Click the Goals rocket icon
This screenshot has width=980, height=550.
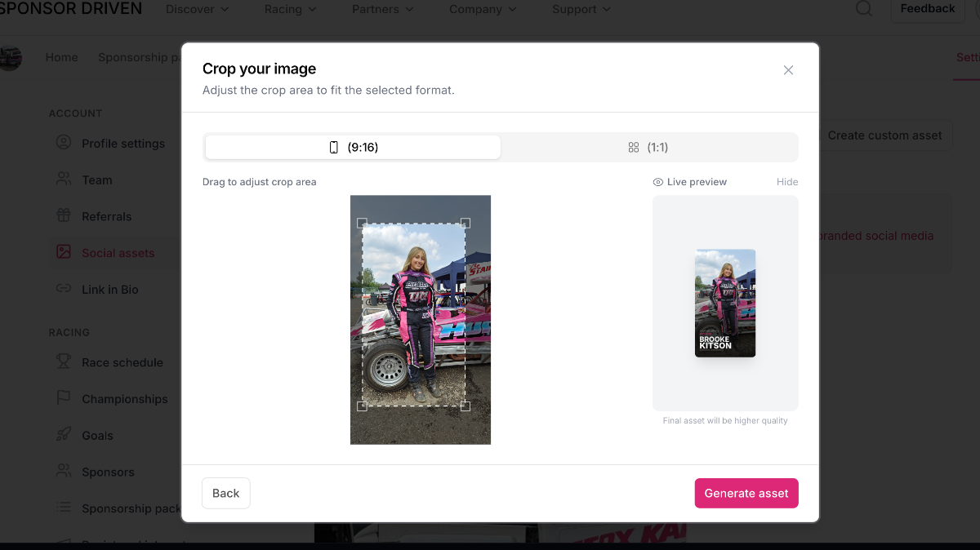(64, 435)
